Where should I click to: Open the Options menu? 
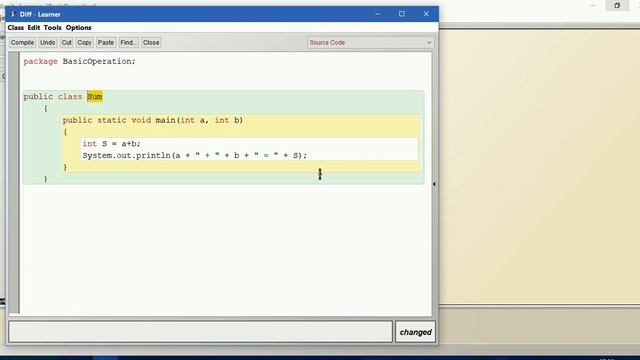[78, 28]
